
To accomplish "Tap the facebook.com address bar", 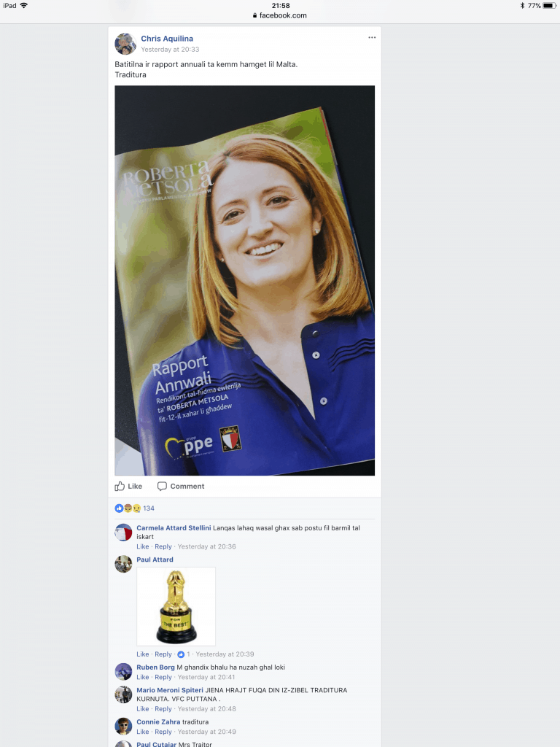I will [x=280, y=15].
